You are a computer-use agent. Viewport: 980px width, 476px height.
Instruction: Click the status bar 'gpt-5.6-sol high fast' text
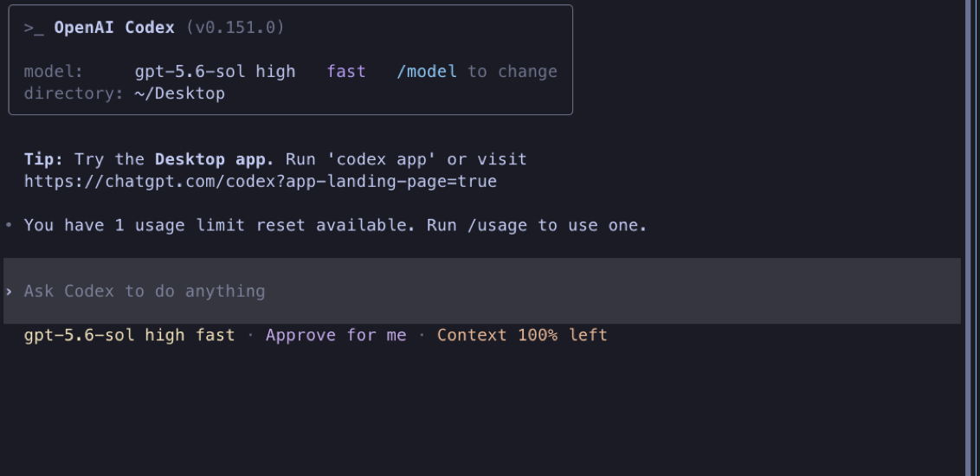point(129,336)
